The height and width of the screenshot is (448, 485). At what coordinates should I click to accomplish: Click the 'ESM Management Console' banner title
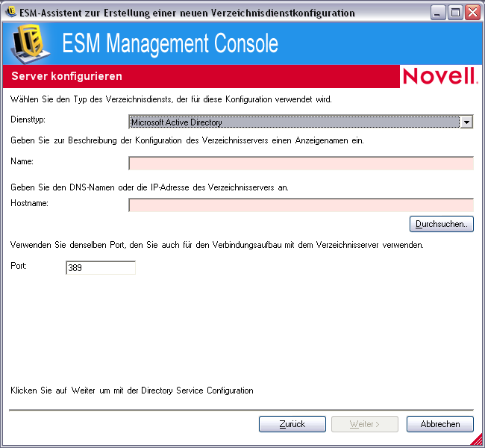coord(170,43)
